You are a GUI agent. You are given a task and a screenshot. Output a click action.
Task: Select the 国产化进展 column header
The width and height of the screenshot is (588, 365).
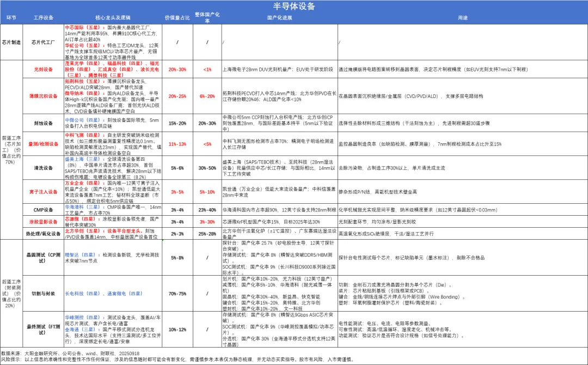coord(279,18)
